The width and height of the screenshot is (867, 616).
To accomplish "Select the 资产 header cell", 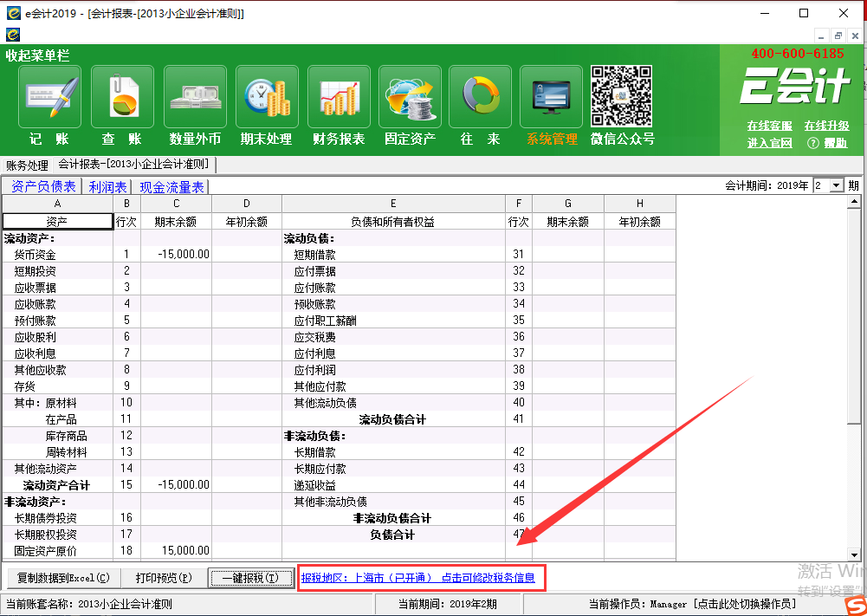I will [57, 222].
